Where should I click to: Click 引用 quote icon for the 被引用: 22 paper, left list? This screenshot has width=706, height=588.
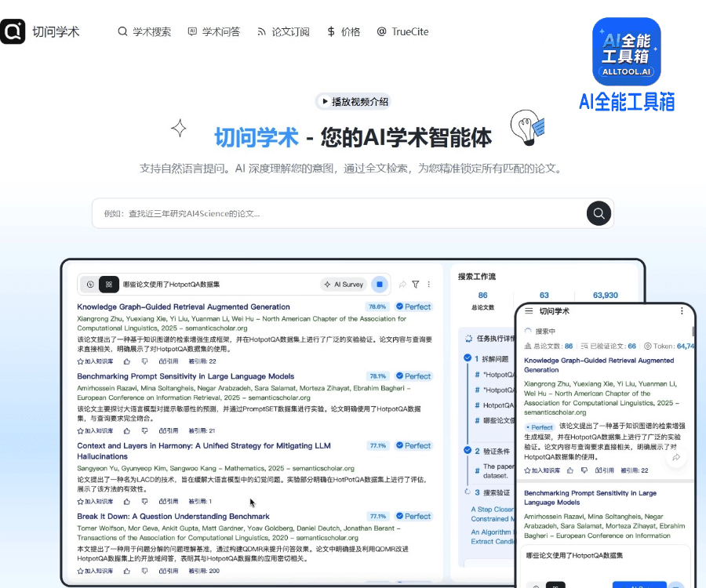click(x=169, y=361)
